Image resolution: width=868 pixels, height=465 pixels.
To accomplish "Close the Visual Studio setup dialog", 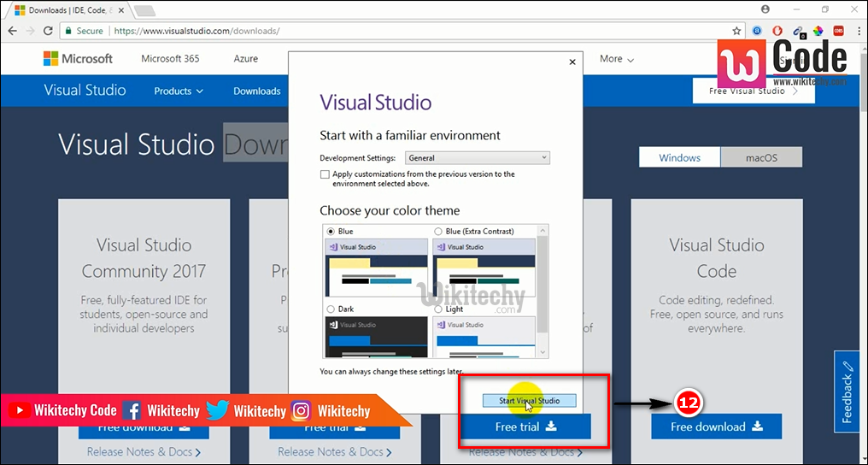I will point(572,62).
